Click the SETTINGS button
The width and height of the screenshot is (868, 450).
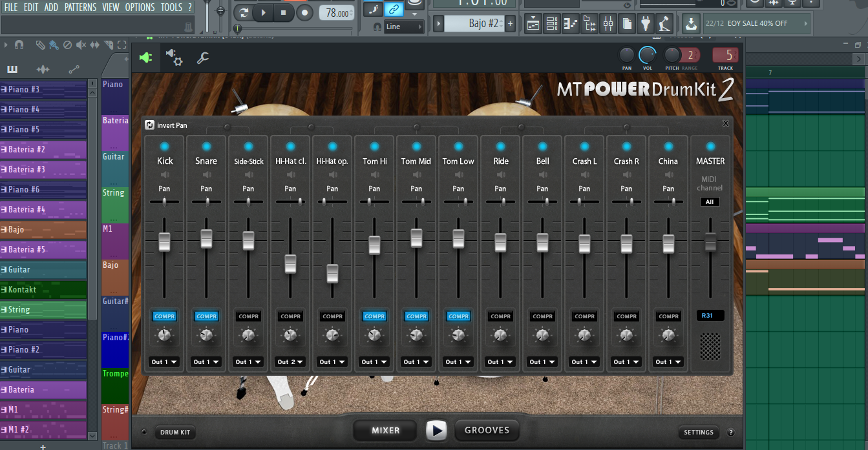(x=699, y=433)
